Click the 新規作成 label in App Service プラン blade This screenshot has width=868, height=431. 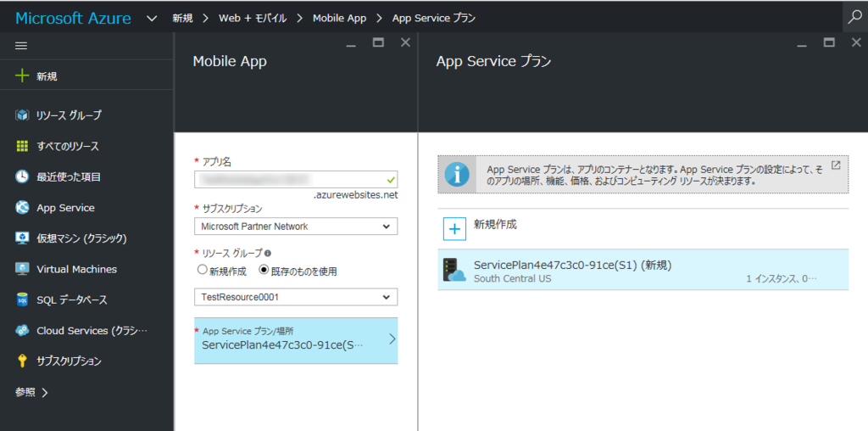[495, 224]
